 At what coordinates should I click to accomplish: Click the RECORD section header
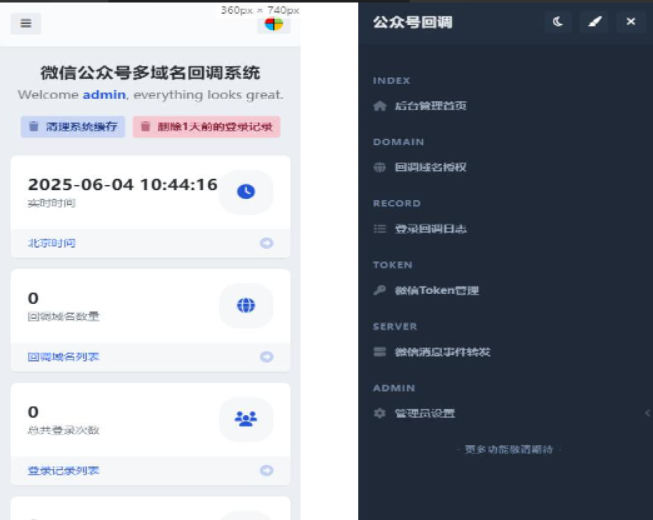coord(397,203)
